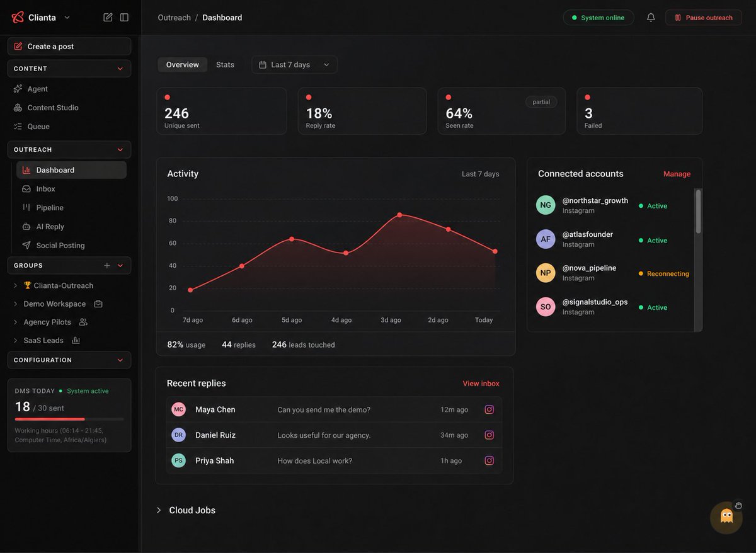This screenshot has width=756, height=553.
Task: Toggle the sidebar panel layout icon
Action: click(124, 17)
